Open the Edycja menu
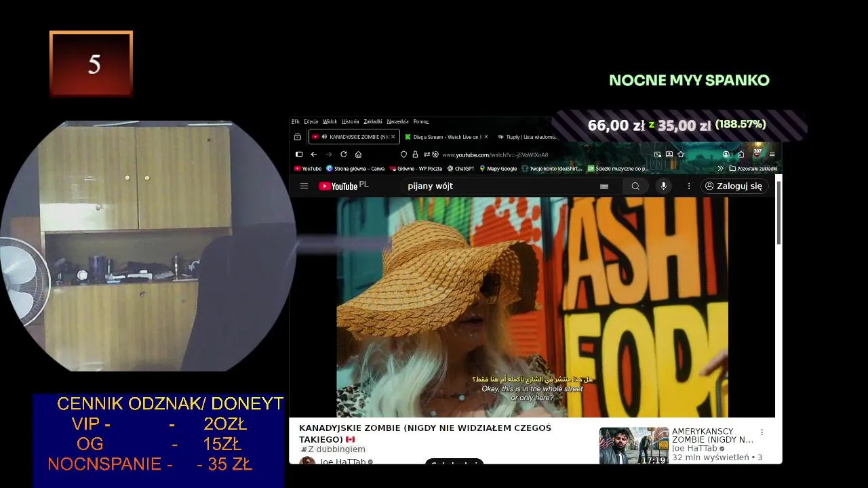This screenshot has width=868, height=488. point(311,121)
